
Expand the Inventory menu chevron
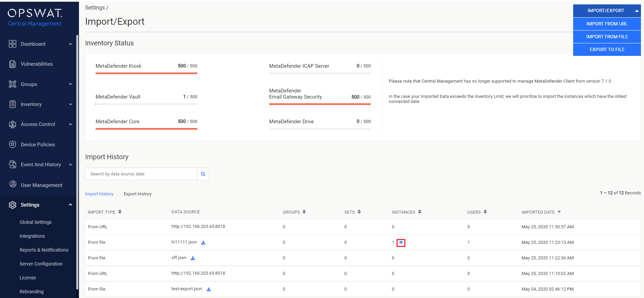(x=71, y=104)
